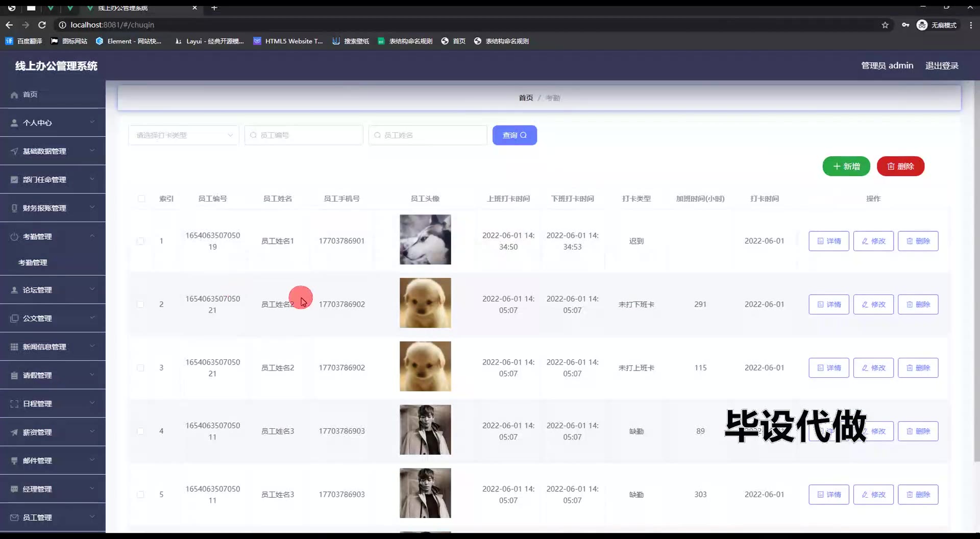The image size is (980, 539).
Task: Open the 日程管理 menu
Action: pos(53,404)
